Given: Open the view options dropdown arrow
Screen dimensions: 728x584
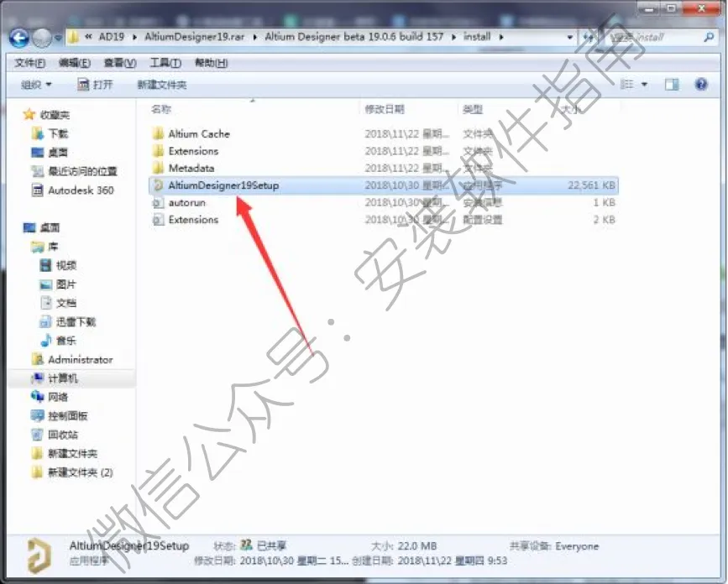Looking at the screenshot, I should coord(644,85).
